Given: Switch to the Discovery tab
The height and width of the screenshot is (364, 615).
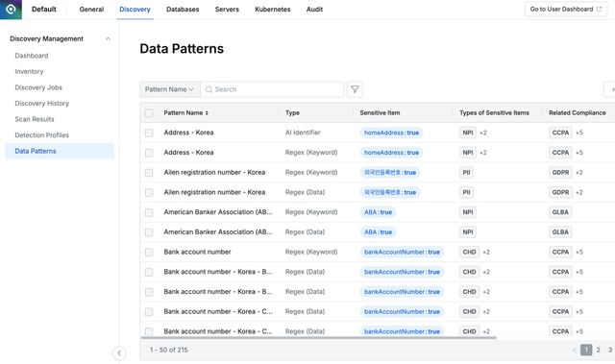Looking at the screenshot, I should [135, 10].
